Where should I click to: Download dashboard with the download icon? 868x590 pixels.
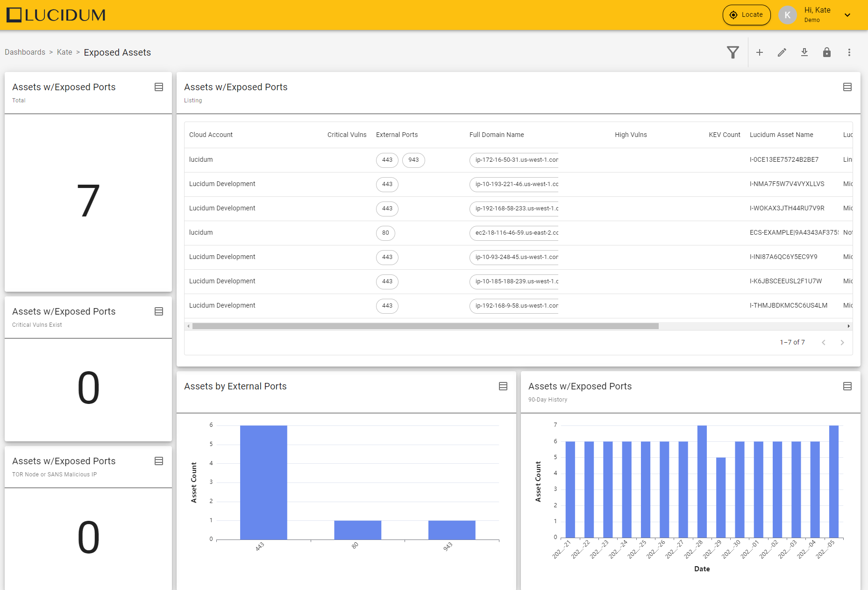(804, 52)
